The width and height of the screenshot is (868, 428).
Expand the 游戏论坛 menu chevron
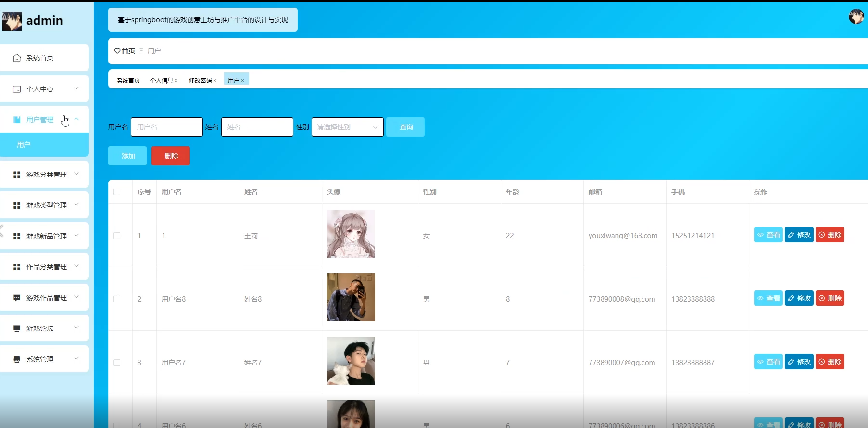point(76,328)
